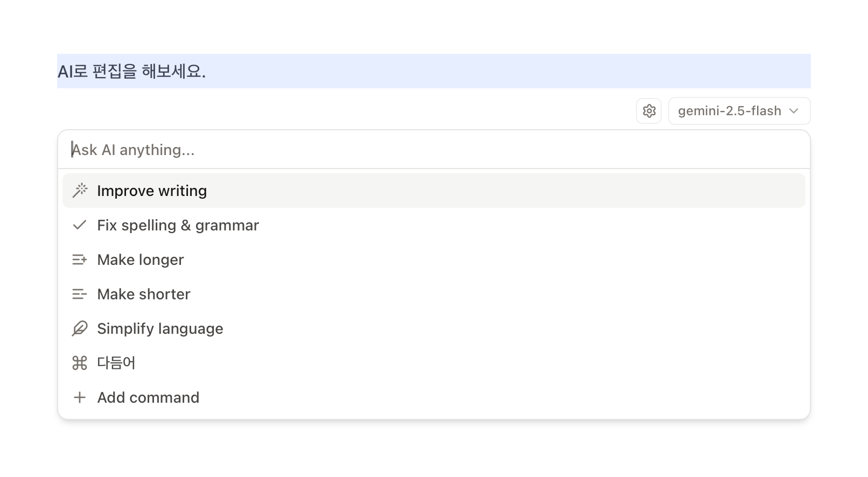Pick Simplify language from the list
The height and width of the screenshot is (477, 868).
click(434, 328)
